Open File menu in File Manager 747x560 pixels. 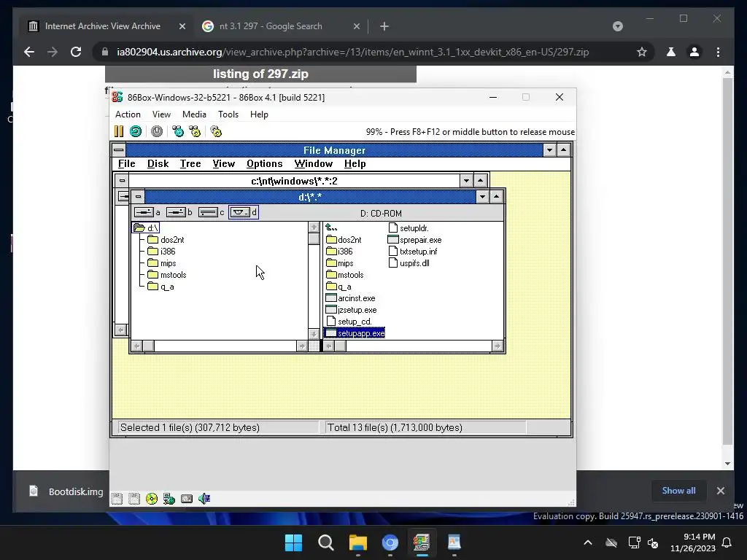pos(126,163)
